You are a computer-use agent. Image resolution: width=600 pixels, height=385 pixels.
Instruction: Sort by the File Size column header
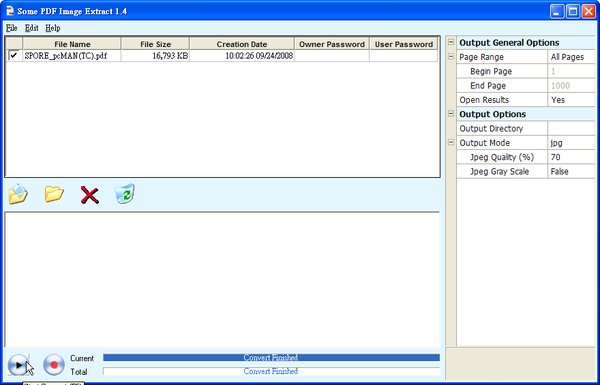pos(155,44)
